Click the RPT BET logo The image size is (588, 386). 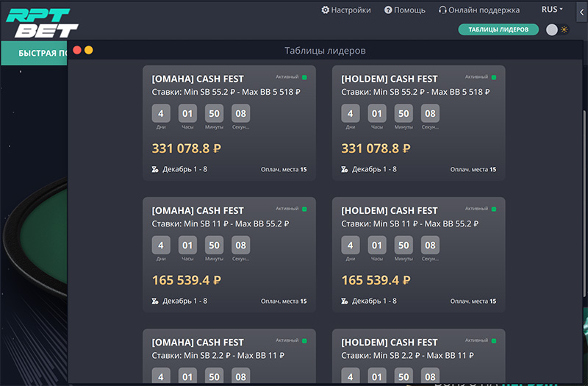[38, 21]
